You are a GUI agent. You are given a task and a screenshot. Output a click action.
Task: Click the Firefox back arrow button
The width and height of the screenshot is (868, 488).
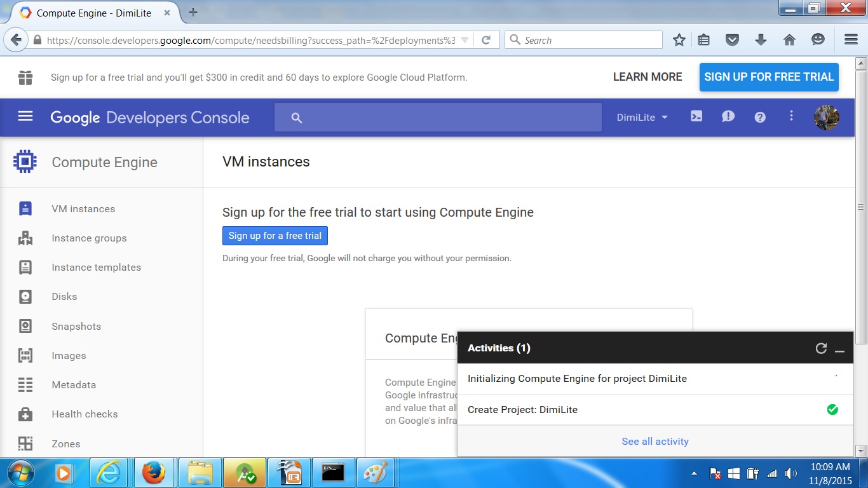(17, 40)
